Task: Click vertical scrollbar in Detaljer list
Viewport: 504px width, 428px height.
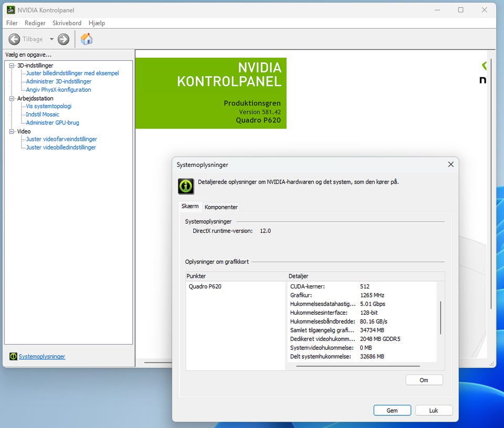Action: click(440, 318)
